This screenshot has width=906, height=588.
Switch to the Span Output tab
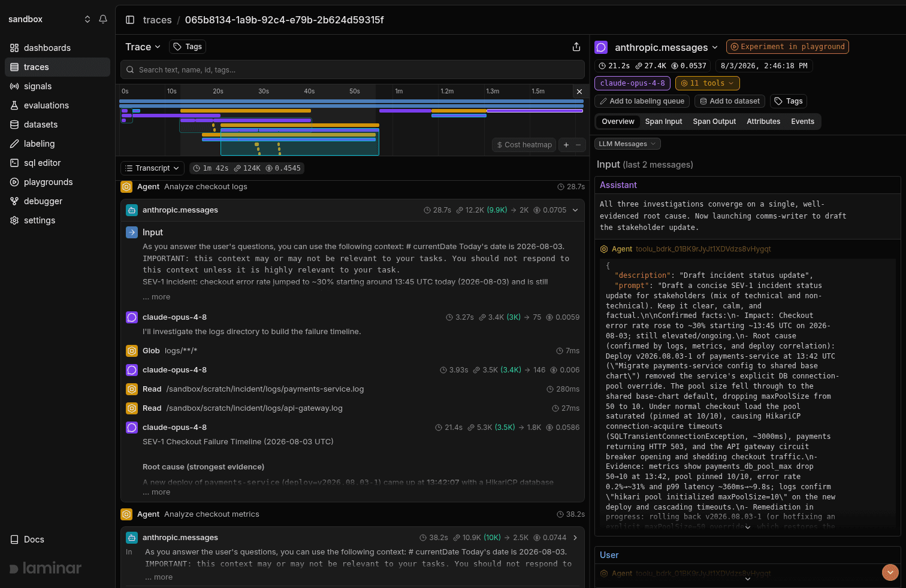click(x=714, y=122)
